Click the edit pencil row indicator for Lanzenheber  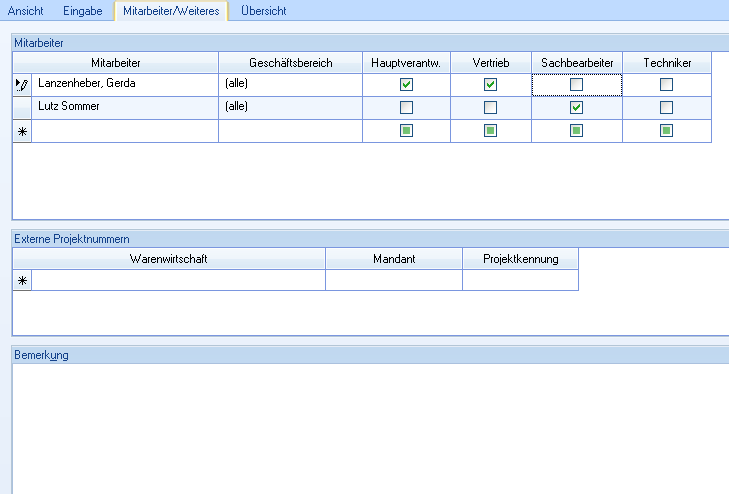pyautogui.click(x=22, y=85)
